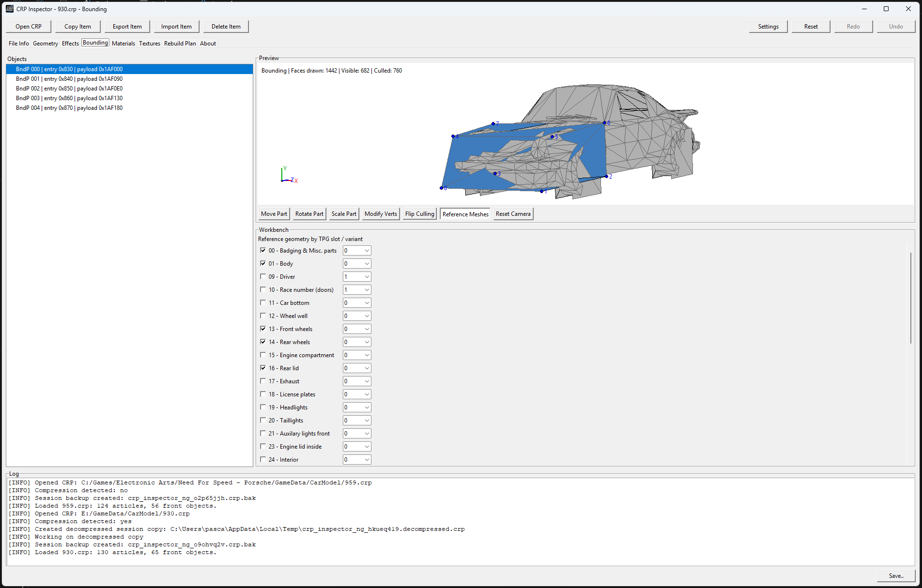Click the Workbench vertical scrollbar
The image size is (922, 588).
[910, 298]
